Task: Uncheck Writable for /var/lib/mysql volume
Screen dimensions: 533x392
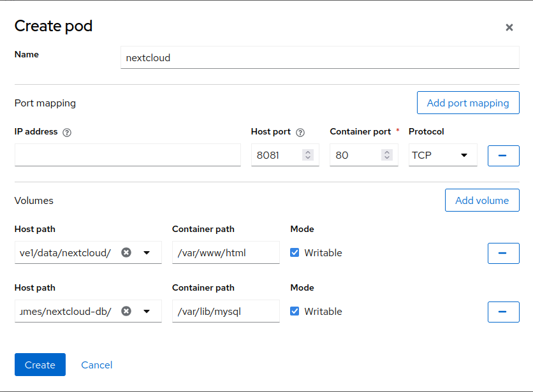Action: point(295,311)
